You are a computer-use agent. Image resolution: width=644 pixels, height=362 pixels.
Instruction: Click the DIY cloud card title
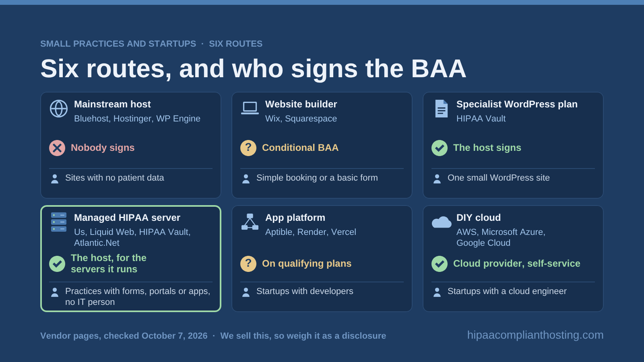pos(479,218)
